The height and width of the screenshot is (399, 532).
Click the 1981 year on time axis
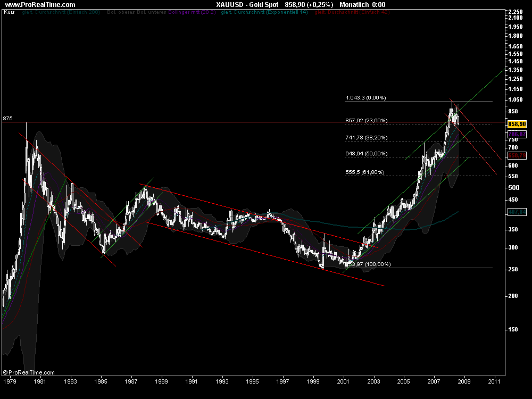point(40,381)
